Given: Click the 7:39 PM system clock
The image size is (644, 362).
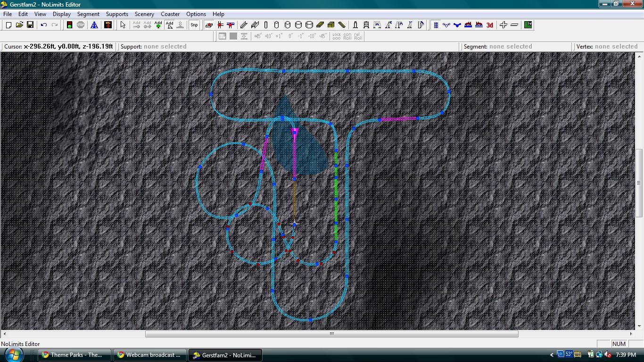Looking at the screenshot, I should pos(626,355).
